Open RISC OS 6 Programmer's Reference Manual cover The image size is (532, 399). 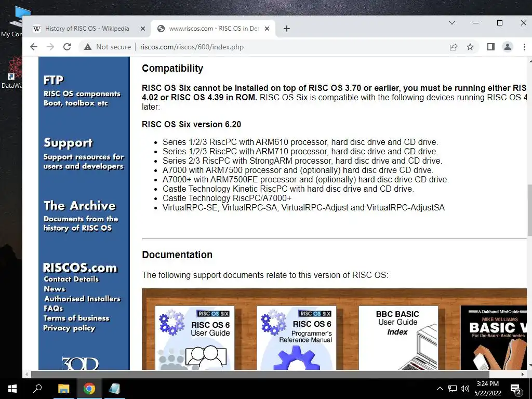[297, 338]
